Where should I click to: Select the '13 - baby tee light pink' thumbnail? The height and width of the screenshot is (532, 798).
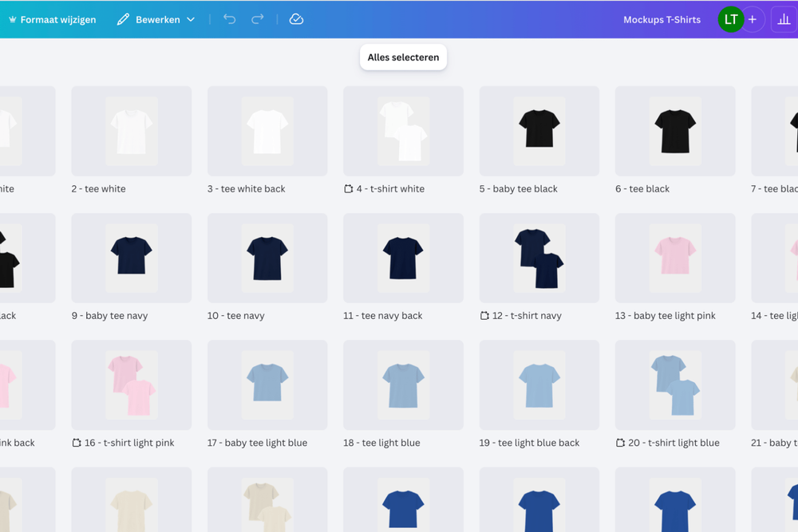(x=674, y=258)
